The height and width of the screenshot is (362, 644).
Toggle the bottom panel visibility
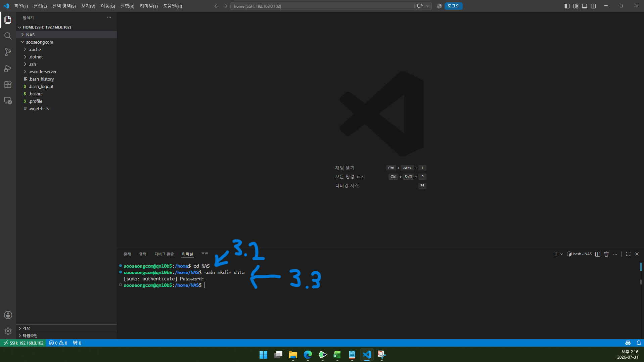(x=585, y=6)
